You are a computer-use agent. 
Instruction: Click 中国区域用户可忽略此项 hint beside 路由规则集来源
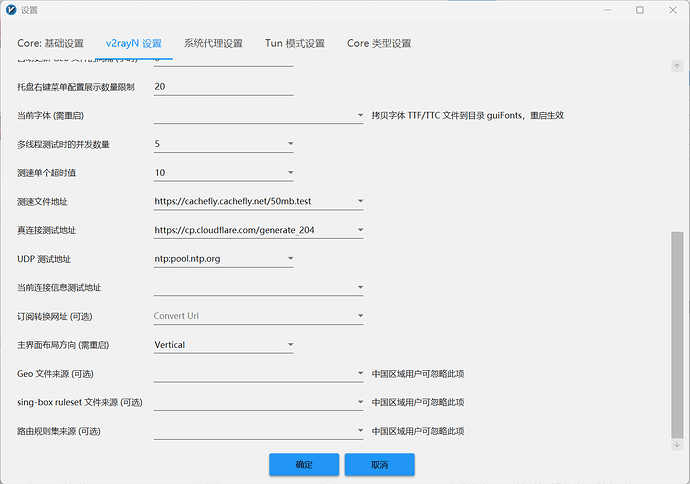(x=418, y=431)
